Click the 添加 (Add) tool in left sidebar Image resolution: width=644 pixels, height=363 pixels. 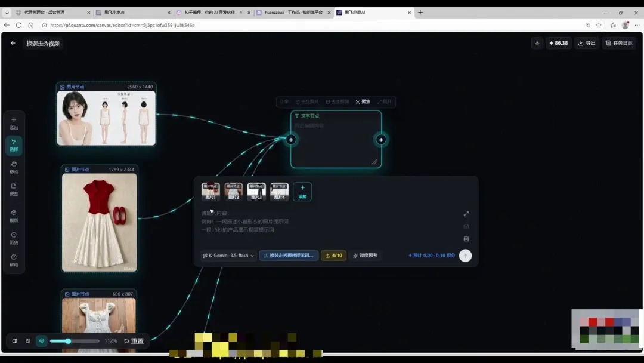(14, 123)
